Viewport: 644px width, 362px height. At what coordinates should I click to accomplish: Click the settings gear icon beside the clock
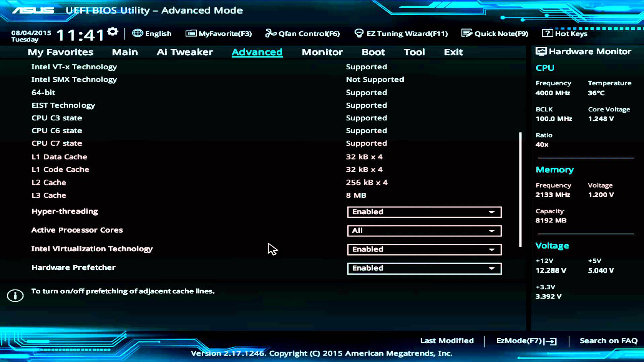click(113, 32)
